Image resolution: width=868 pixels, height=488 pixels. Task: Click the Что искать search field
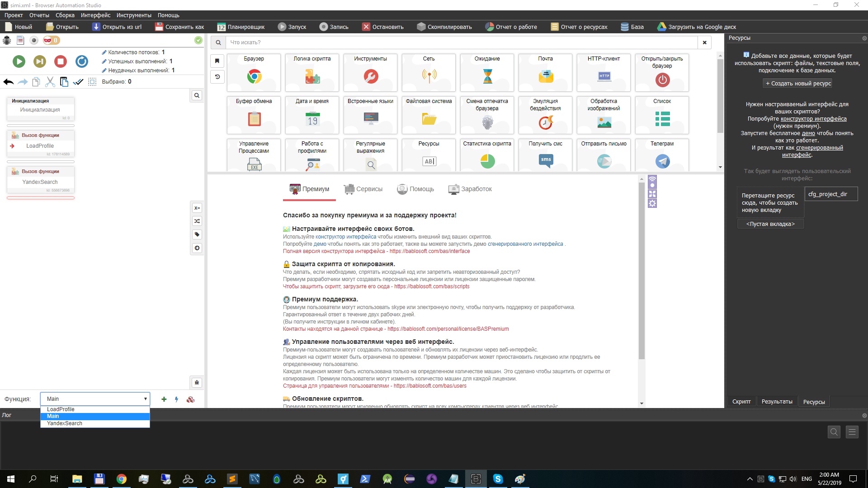pyautogui.click(x=461, y=42)
